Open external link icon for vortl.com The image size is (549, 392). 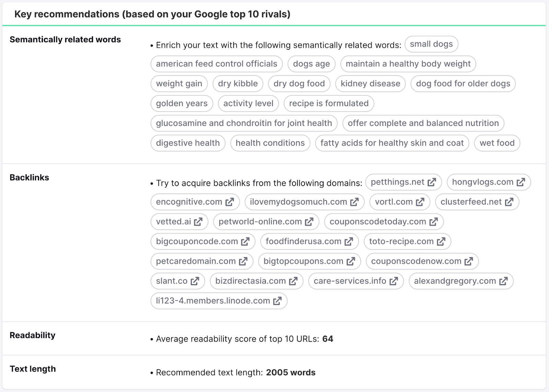pyautogui.click(x=420, y=202)
